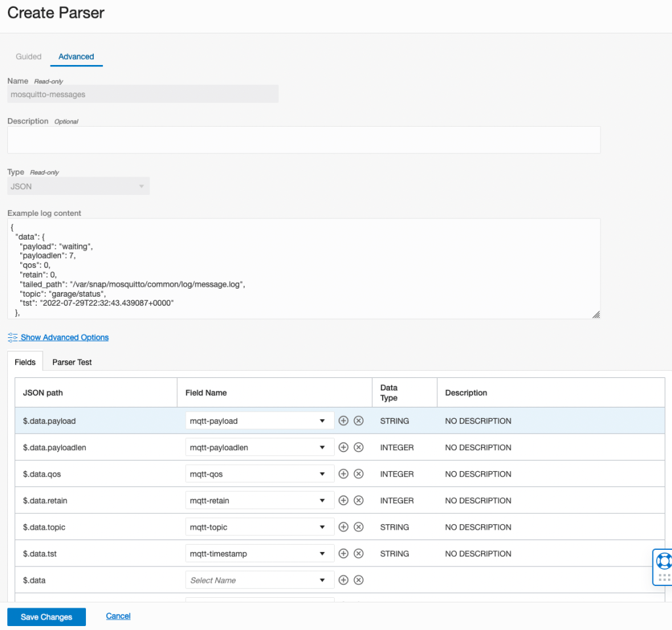Click the add icon beside mqtt-timestamp
This screenshot has width=672, height=630.
343,553
